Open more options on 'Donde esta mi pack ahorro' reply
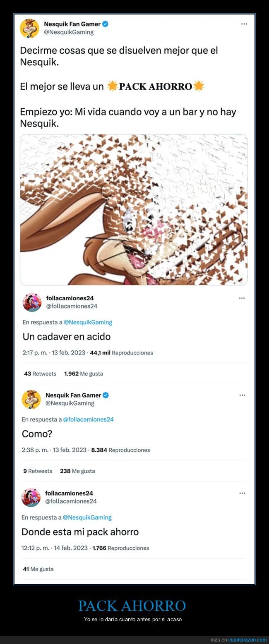Image resolution: width=269 pixels, height=644 pixels. [x=242, y=493]
